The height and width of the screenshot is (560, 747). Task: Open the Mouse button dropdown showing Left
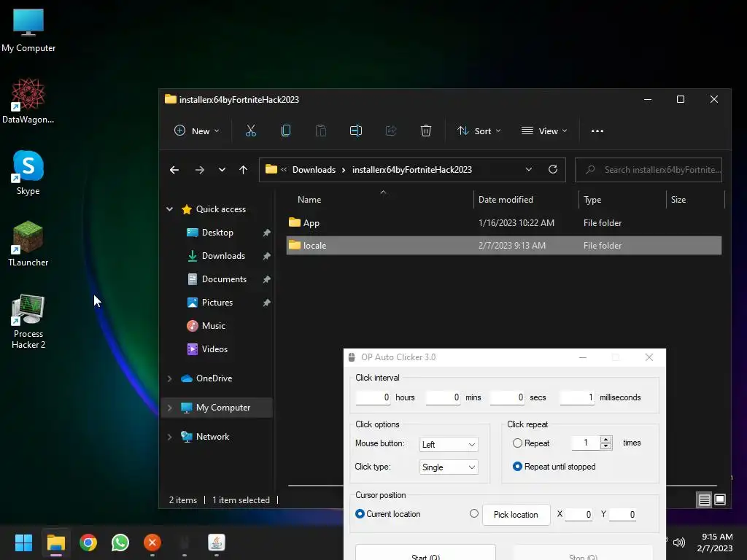coord(449,444)
